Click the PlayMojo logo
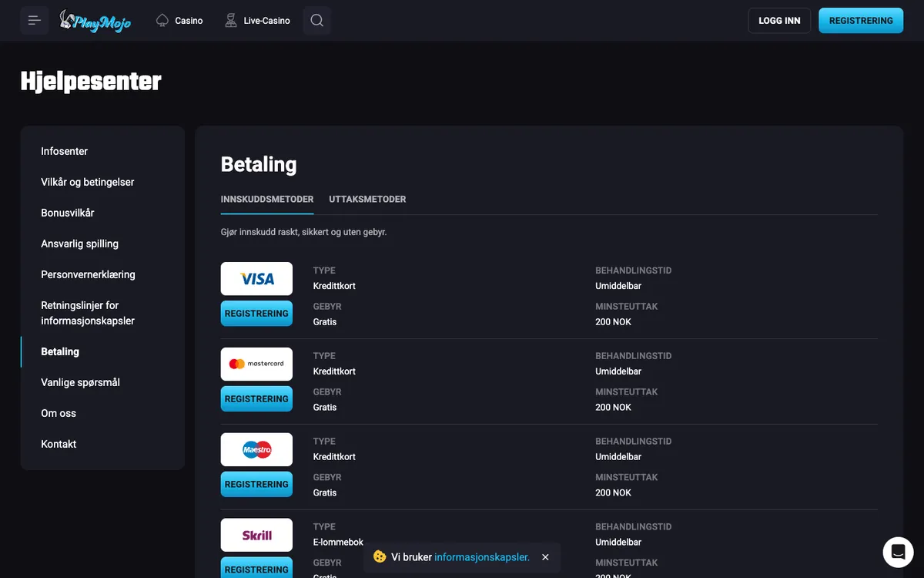924x578 pixels. (95, 20)
